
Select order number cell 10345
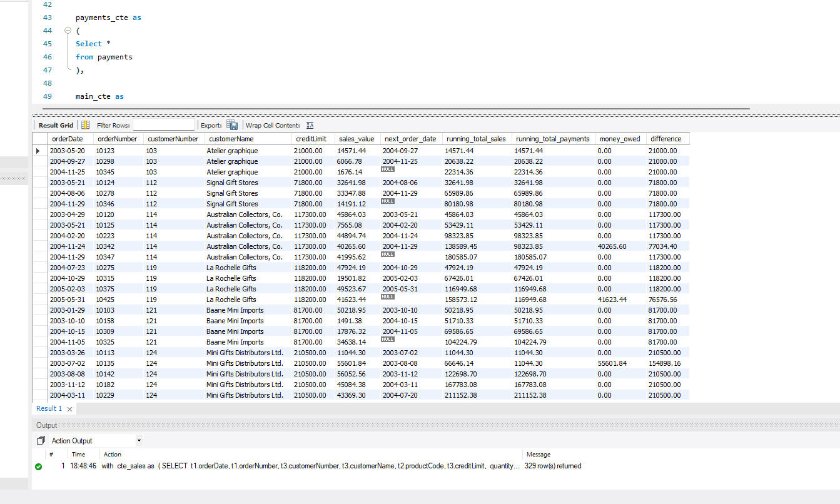105,172
